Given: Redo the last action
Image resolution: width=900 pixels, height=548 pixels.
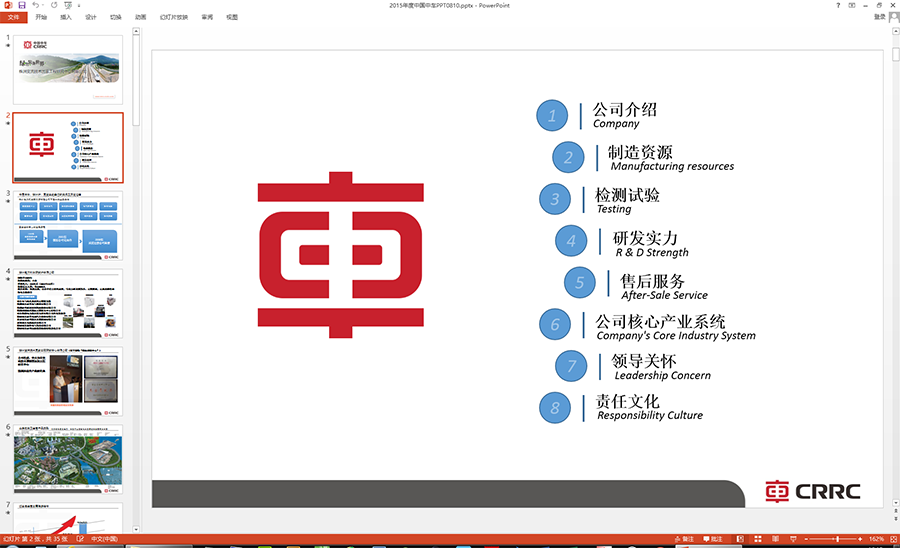Looking at the screenshot, I should (x=54, y=5).
